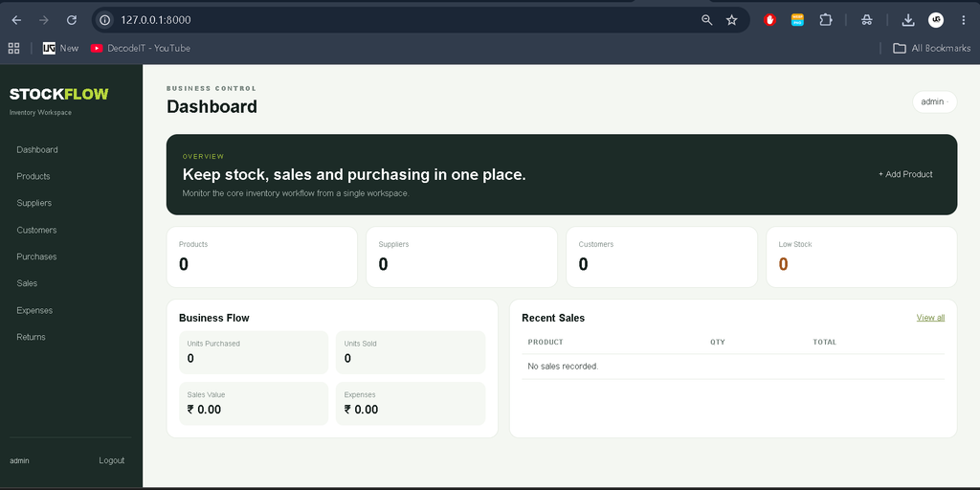Reload the page with the refresh icon
The image size is (980, 490).
pyautogui.click(x=71, y=20)
